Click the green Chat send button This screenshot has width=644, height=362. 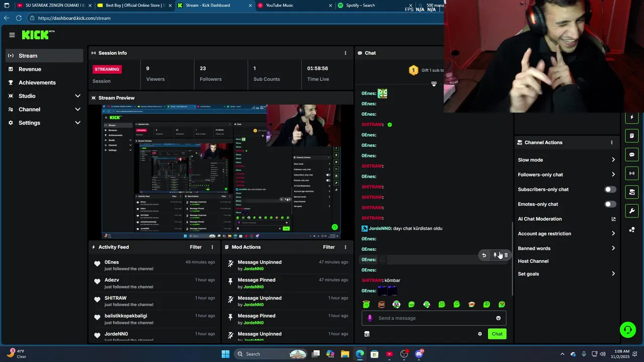click(x=497, y=334)
